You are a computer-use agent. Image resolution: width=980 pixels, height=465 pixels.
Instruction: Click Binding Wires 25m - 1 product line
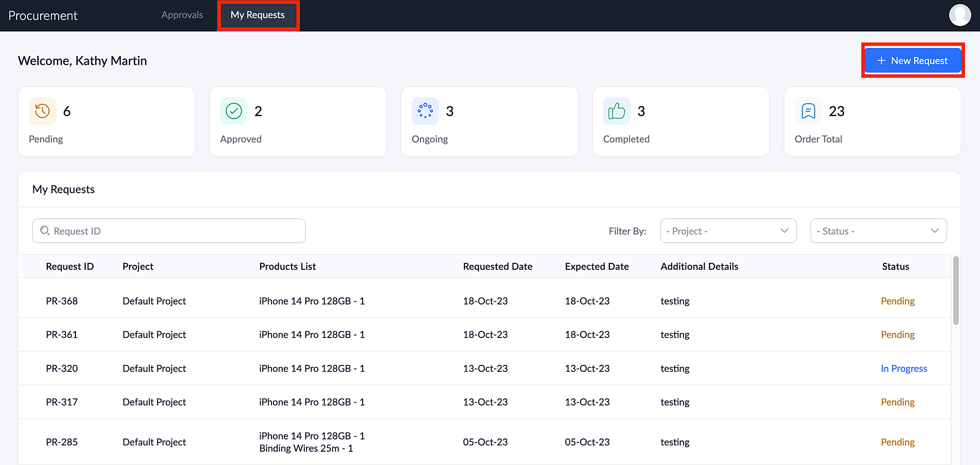tap(306, 448)
